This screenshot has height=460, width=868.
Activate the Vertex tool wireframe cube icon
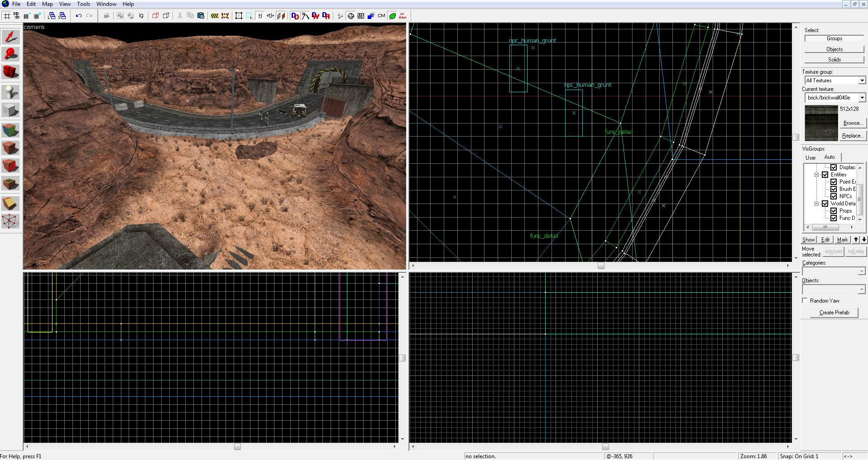[x=10, y=221]
